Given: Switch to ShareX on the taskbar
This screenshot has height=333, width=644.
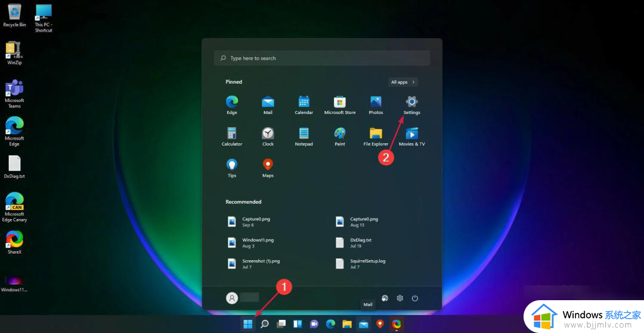Looking at the screenshot, I should tap(397, 325).
